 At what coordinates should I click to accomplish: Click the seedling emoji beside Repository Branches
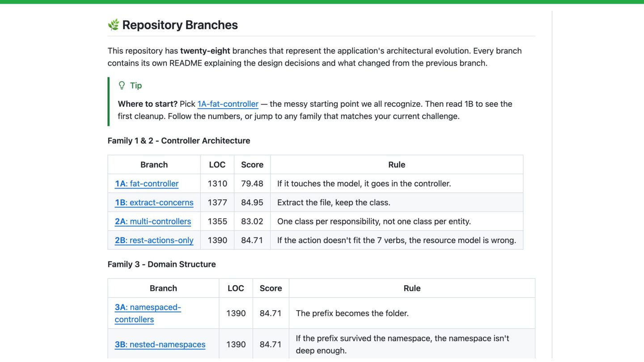113,25
